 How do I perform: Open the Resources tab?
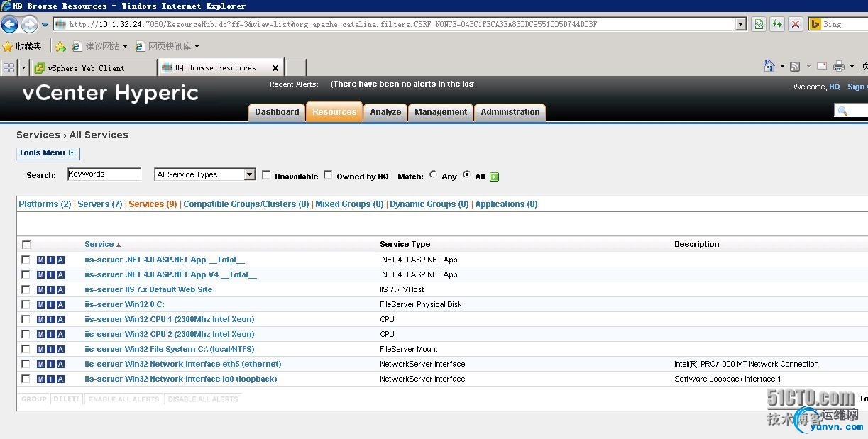tap(334, 112)
